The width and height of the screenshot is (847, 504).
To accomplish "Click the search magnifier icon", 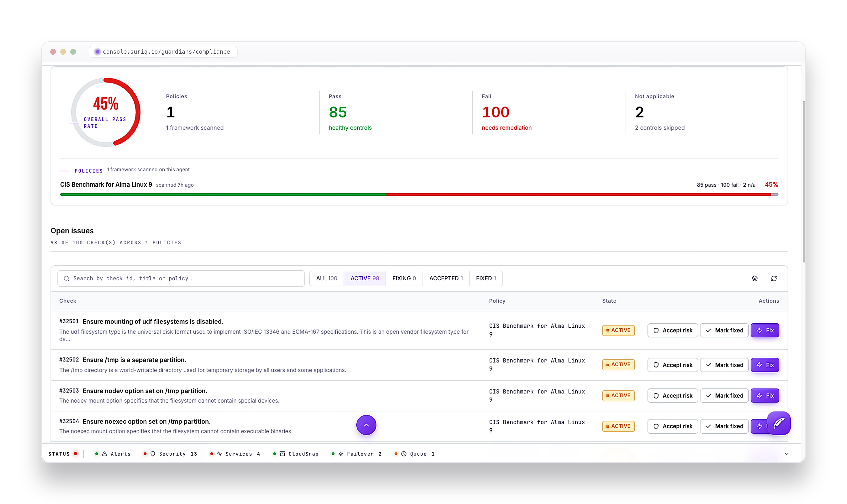I will point(66,279).
